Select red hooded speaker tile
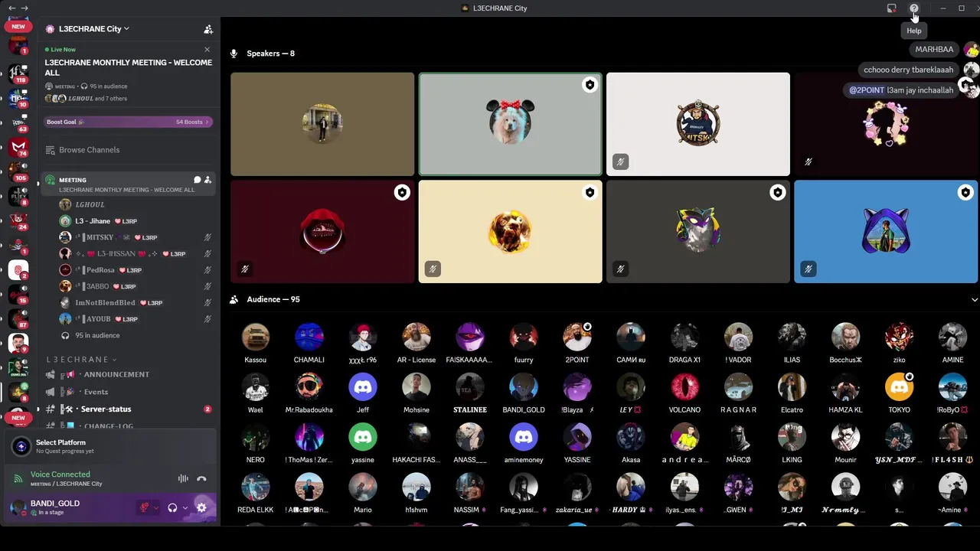The width and height of the screenshot is (980, 551). click(322, 232)
